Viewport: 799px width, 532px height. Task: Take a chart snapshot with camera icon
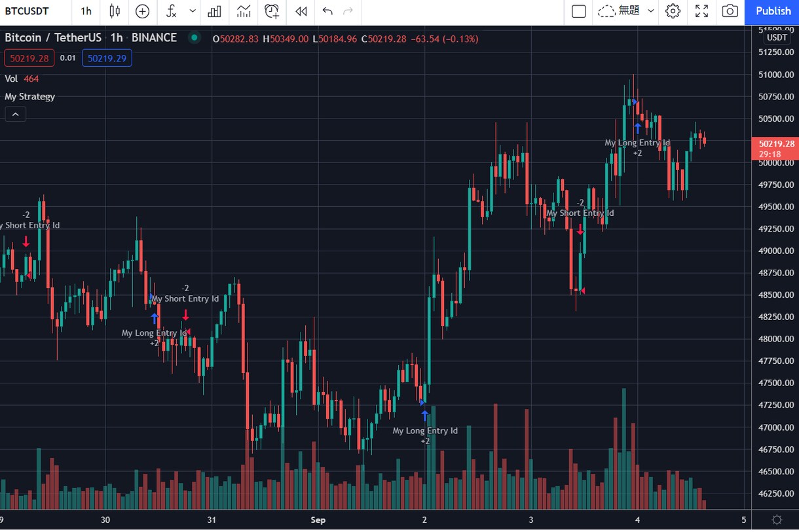[730, 11]
